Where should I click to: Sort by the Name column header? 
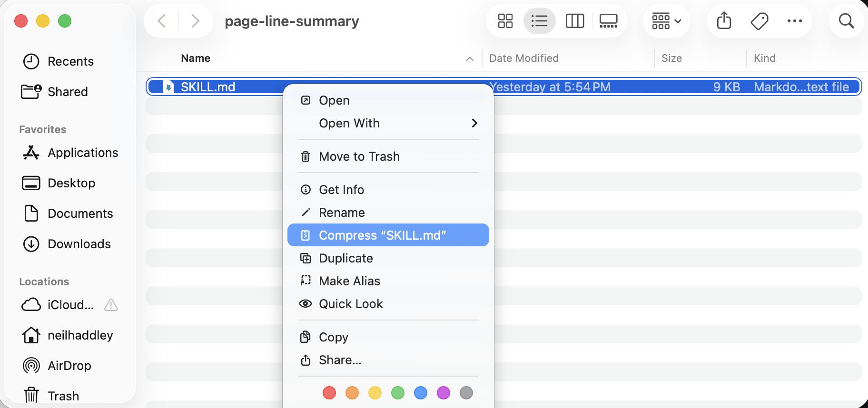coord(196,58)
